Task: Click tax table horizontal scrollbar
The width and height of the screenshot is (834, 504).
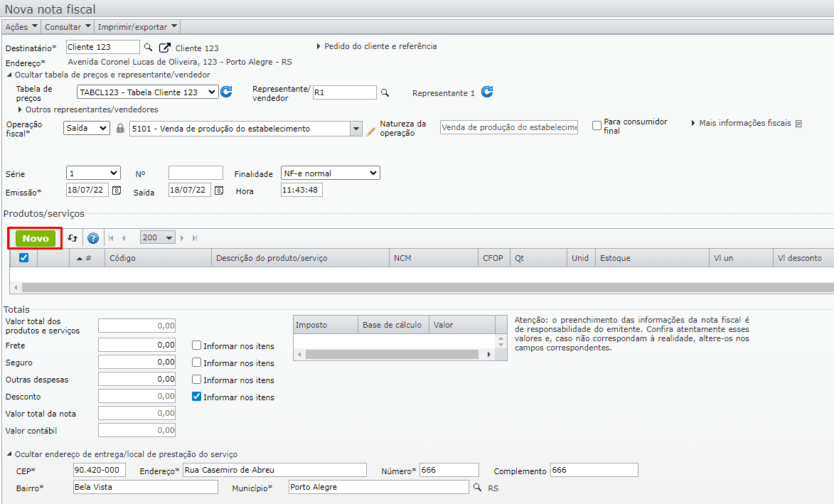Action: [392, 354]
